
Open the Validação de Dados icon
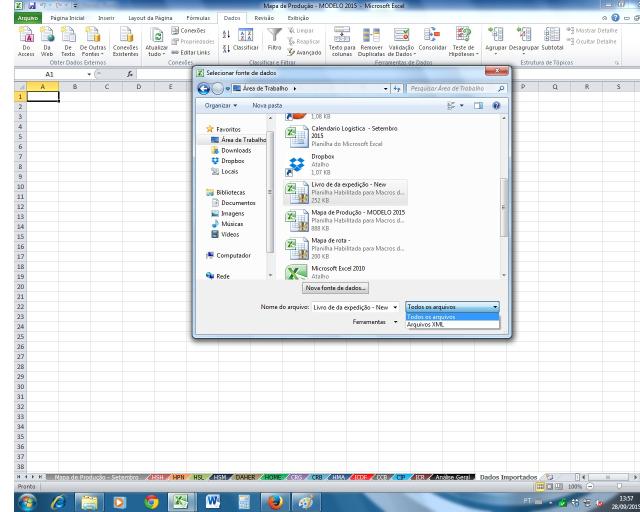[401, 41]
